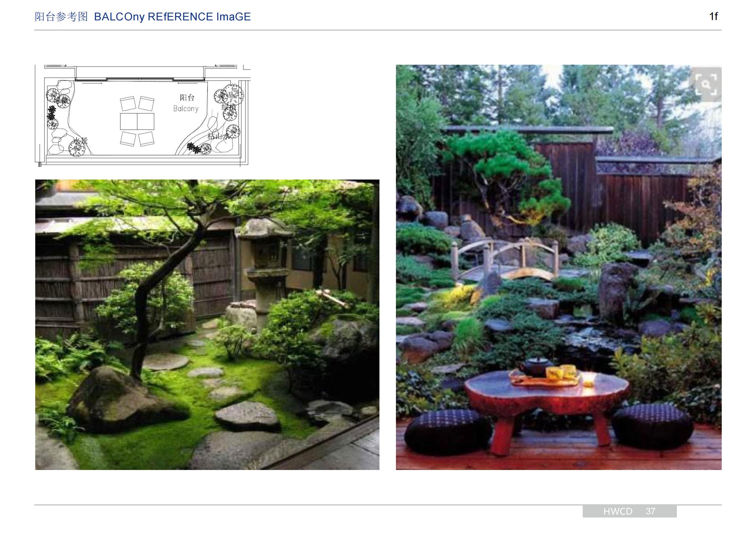Viewport: 756px width, 535px height.
Task: Open the moss garden courtyard photo
Action: click(207, 324)
